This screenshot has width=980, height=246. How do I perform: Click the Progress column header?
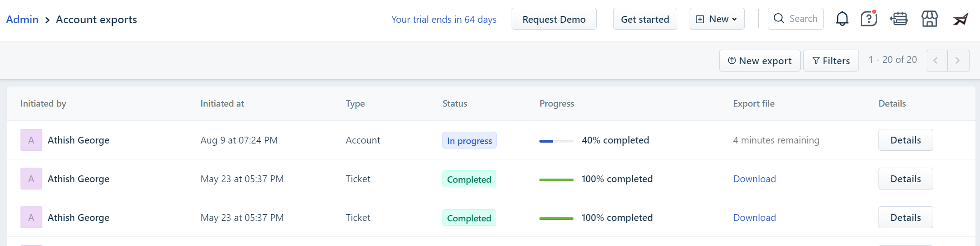pos(557,103)
